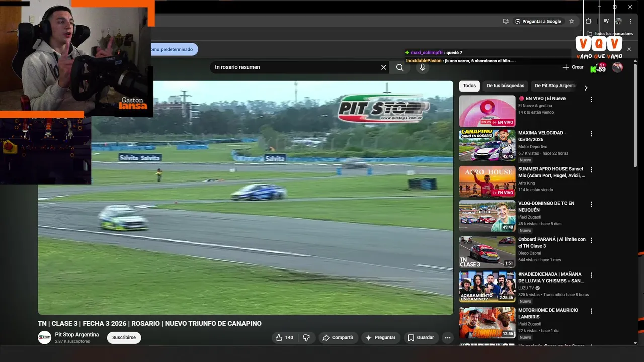Screen dimensions: 644x362
Task: Open options menu for MOTORHOME video
Action: (x=591, y=311)
